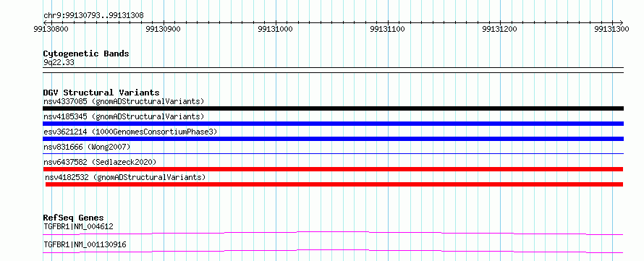Select the 9q22.33 band label
644x261 pixels.
click(x=59, y=63)
